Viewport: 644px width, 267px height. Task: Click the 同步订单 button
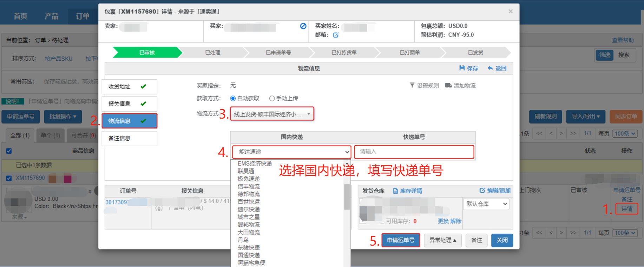pyautogui.click(x=626, y=116)
